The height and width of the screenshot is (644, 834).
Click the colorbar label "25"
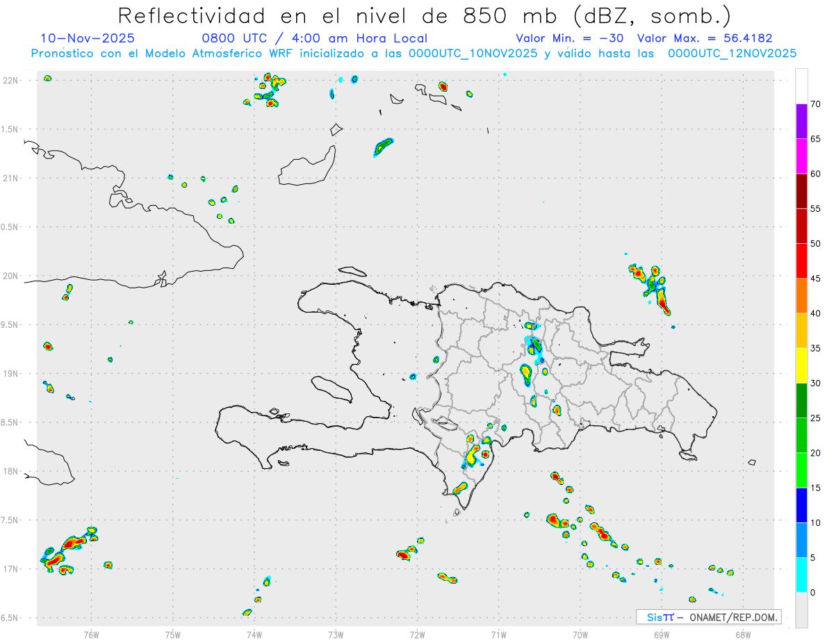[x=816, y=418]
